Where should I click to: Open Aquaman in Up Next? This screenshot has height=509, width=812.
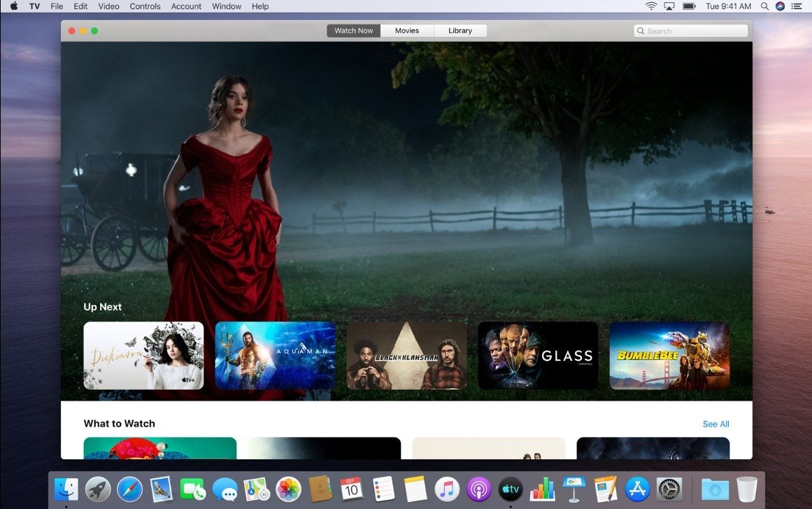tap(275, 356)
